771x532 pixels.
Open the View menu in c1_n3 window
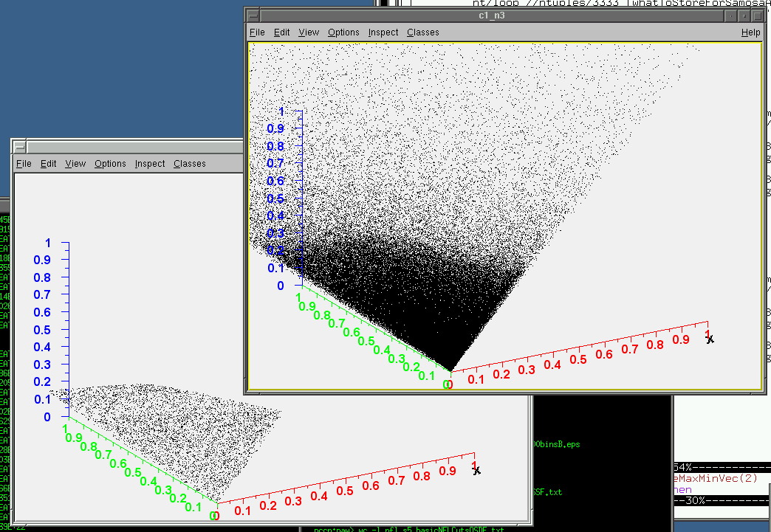coord(309,32)
